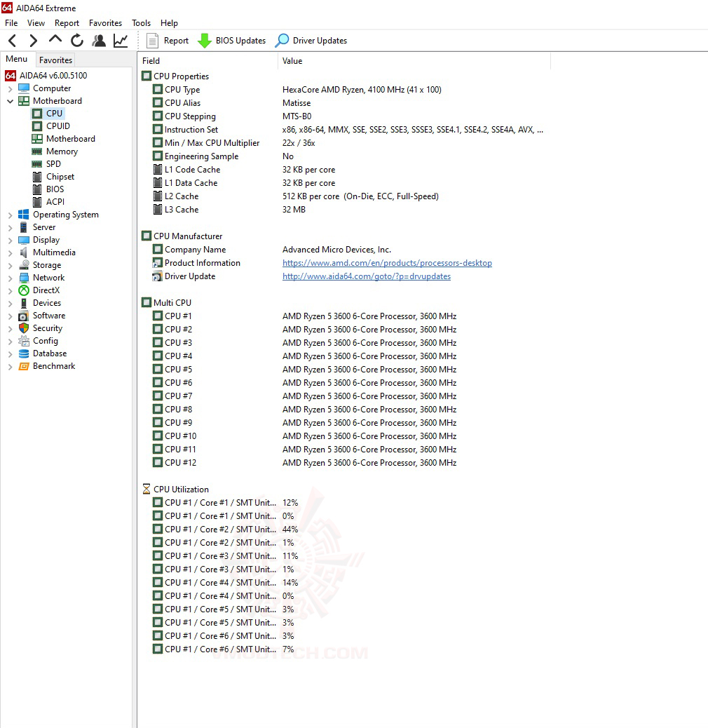
Task: Select the Motherboard category icon
Action: (24, 101)
